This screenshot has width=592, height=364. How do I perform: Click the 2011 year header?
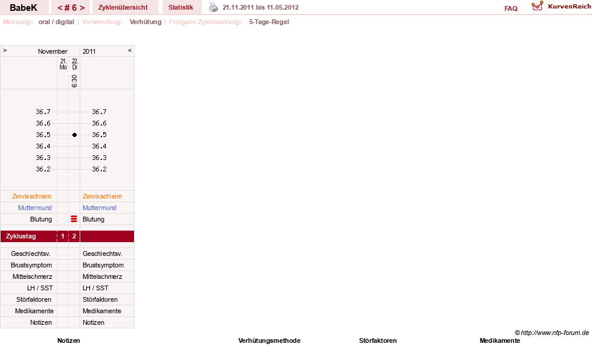click(x=89, y=51)
